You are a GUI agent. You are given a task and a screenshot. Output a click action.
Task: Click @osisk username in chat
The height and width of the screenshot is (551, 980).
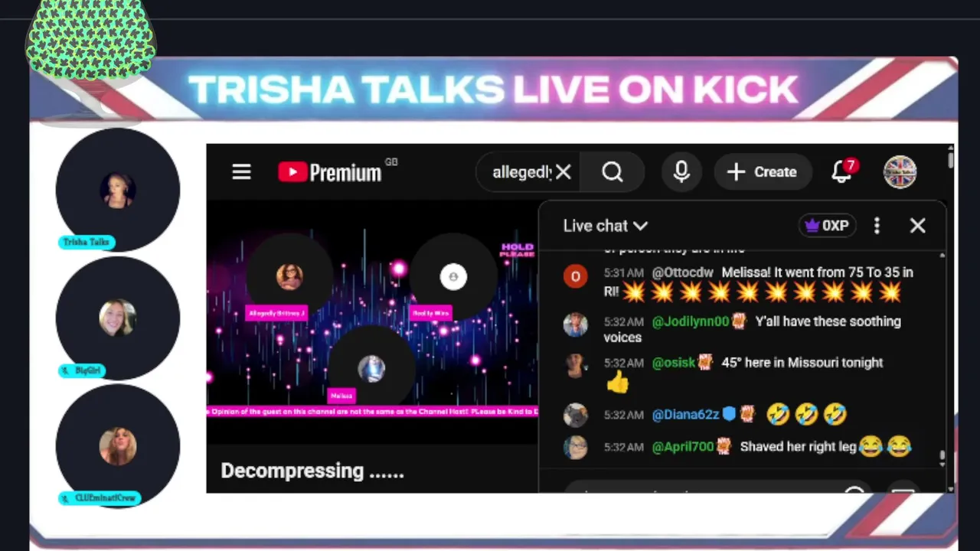[673, 363]
